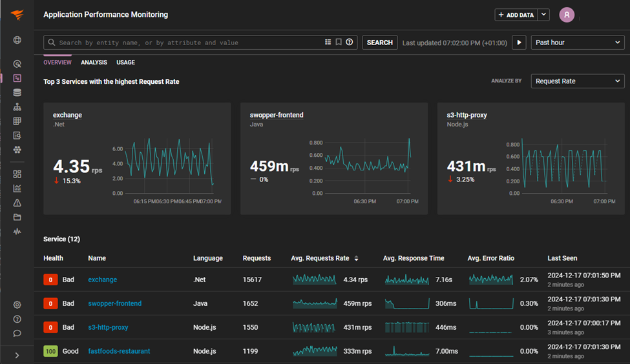The width and height of the screenshot is (630, 364).
Task: Switch to the USAGE tab
Action: 126,62
